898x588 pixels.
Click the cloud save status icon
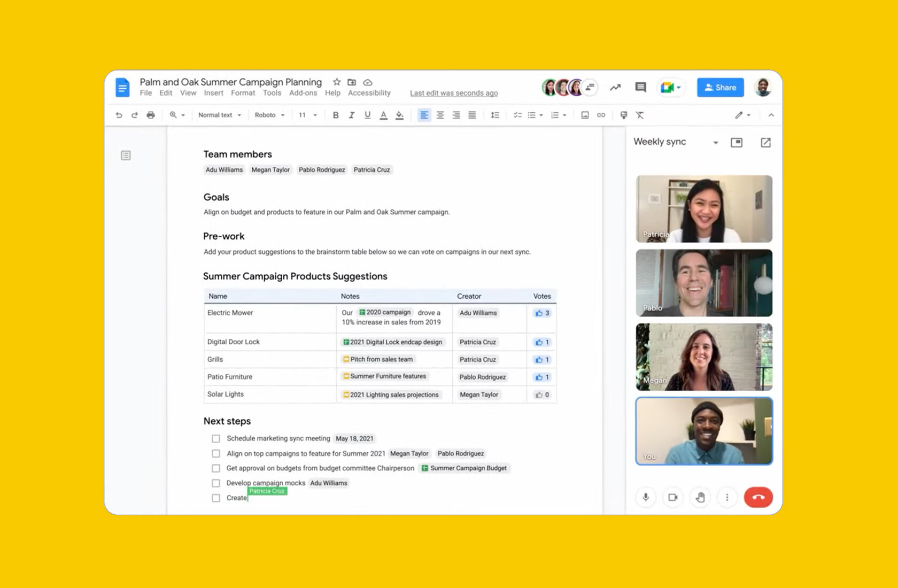point(368,82)
